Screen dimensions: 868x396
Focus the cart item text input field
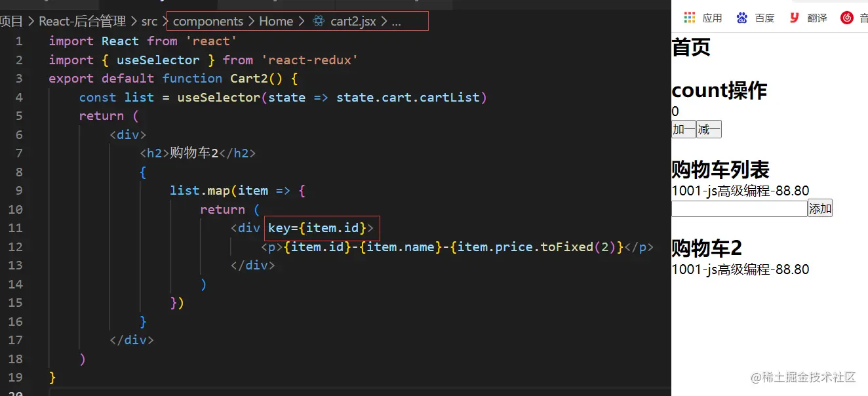point(740,208)
